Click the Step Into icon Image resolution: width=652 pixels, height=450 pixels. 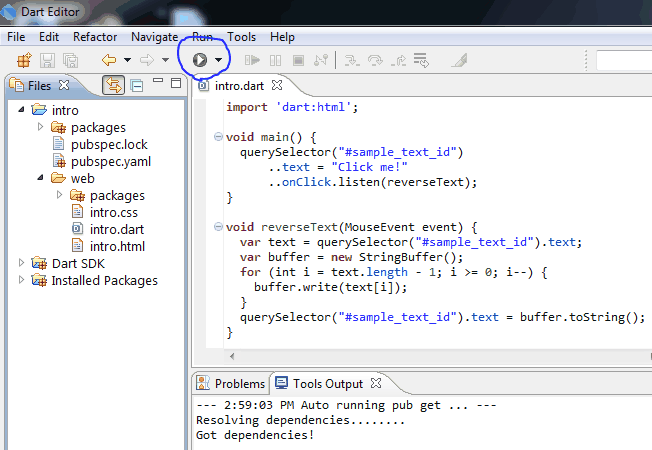coord(352,61)
